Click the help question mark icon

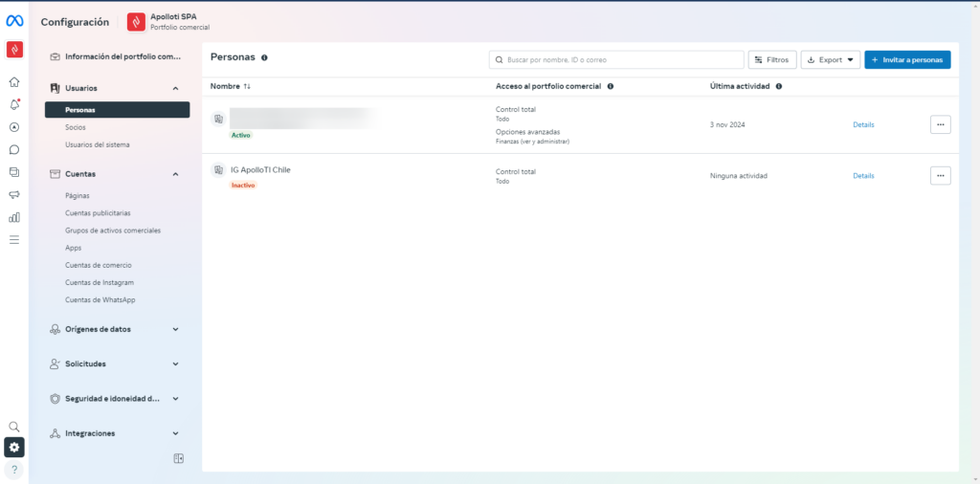tap(14, 470)
